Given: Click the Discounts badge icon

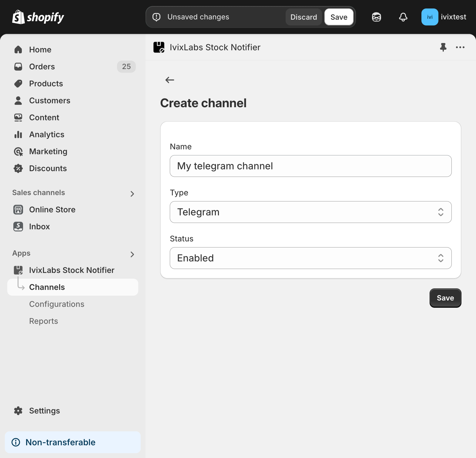Looking at the screenshot, I should [18, 168].
